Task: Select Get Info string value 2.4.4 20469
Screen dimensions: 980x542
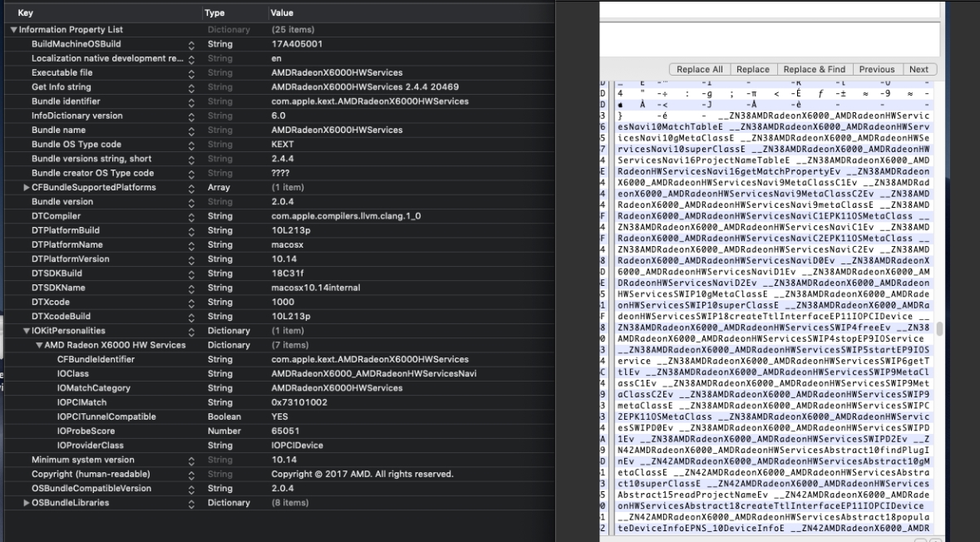Action: (x=365, y=87)
